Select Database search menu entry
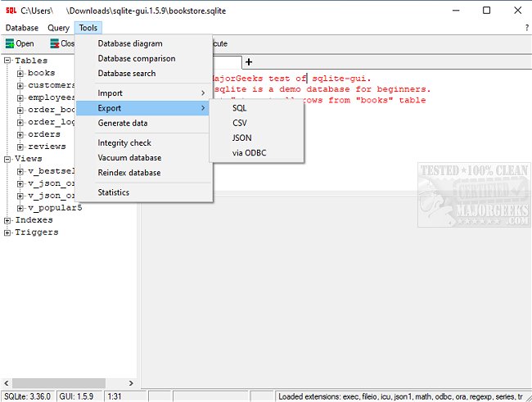 142,74
